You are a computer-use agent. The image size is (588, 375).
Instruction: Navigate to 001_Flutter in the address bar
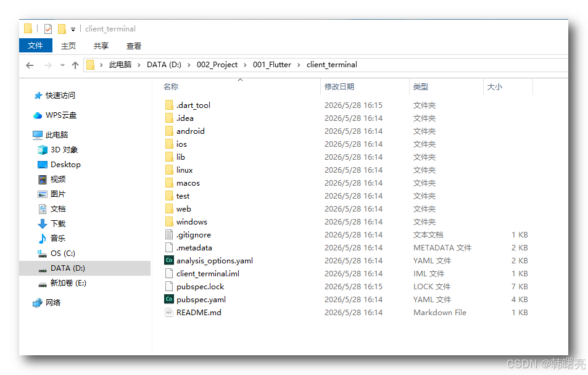[272, 65]
